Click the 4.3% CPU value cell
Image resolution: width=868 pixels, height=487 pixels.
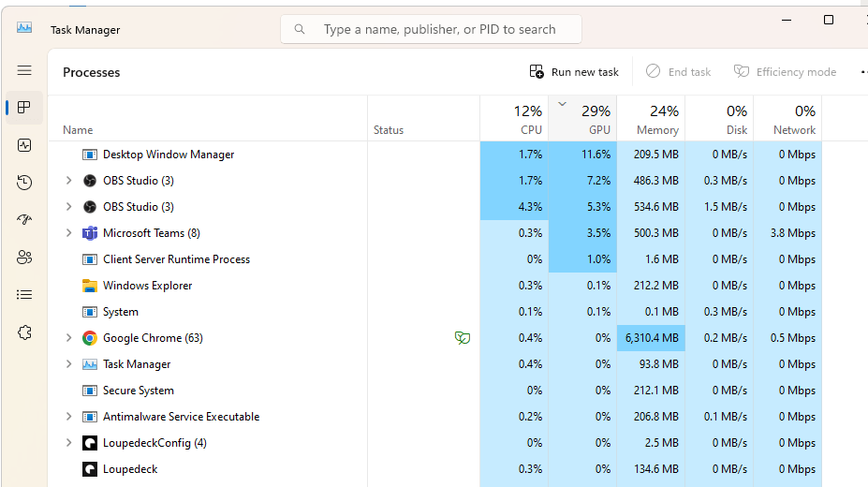click(x=514, y=207)
